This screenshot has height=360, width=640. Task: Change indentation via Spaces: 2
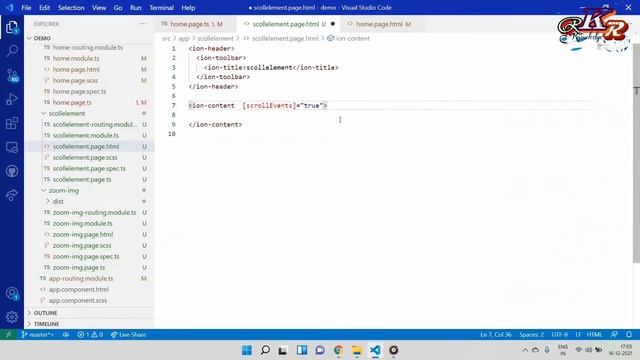[531, 334]
